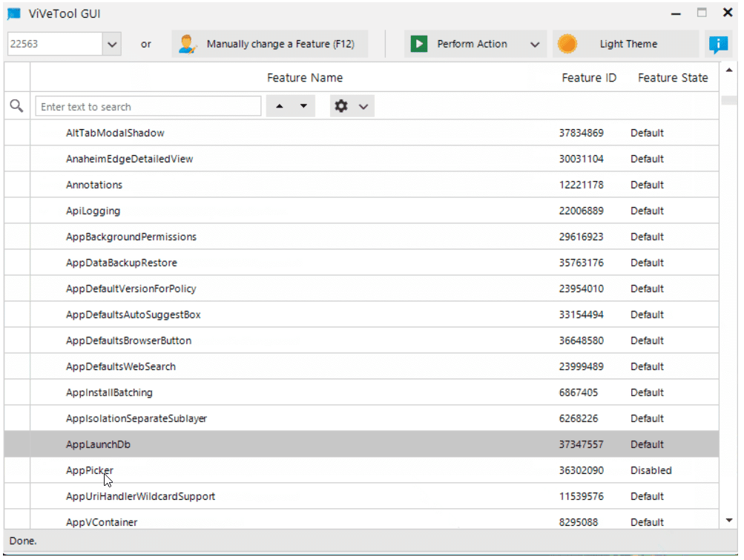Sort by Feature ID column header
This screenshot has width=744, height=560.
coord(588,78)
